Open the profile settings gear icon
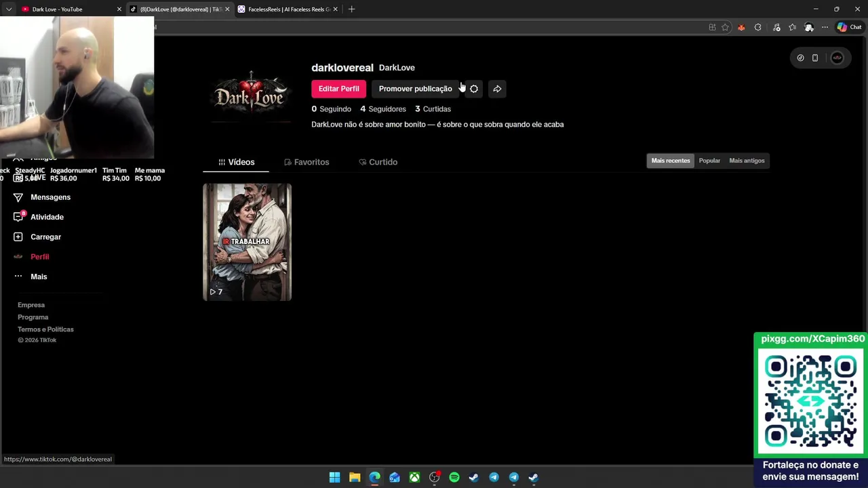Viewport: 868px width, 488px height. click(474, 89)
